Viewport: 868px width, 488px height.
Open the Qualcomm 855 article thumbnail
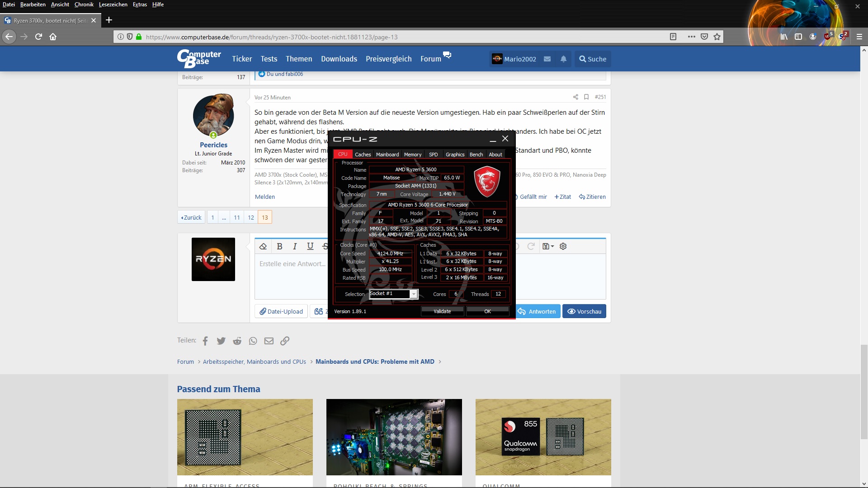(x=543, y=437)
